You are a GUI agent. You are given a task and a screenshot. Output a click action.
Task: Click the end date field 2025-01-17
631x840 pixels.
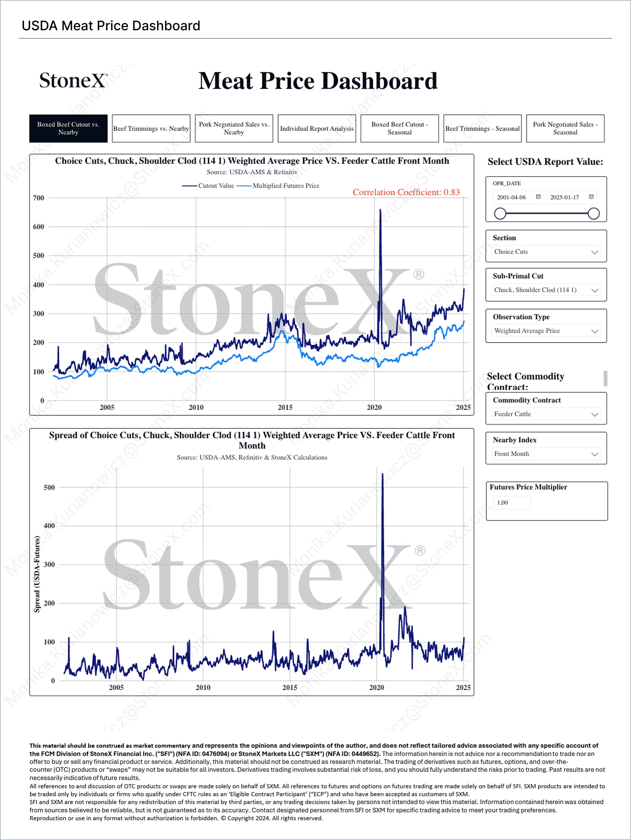[572, 197]
